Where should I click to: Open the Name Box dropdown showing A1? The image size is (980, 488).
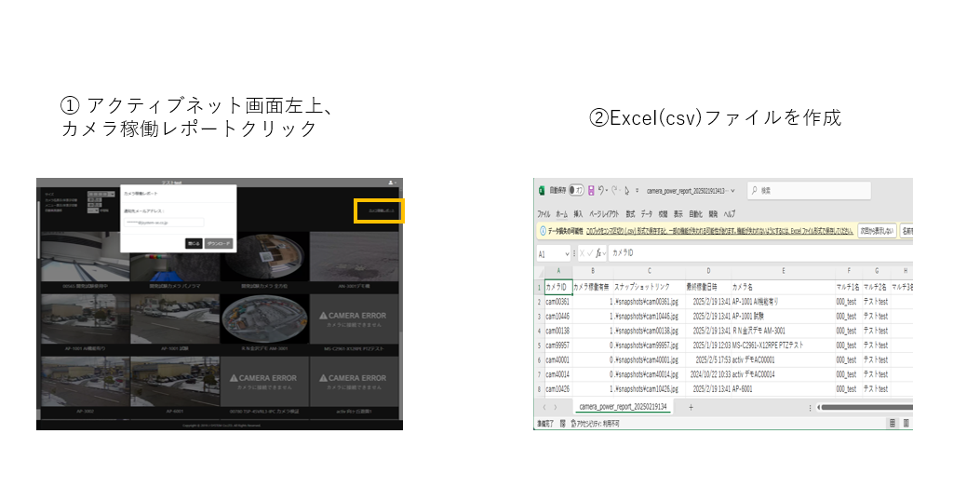pyautogui.click(x=567, y=253)
